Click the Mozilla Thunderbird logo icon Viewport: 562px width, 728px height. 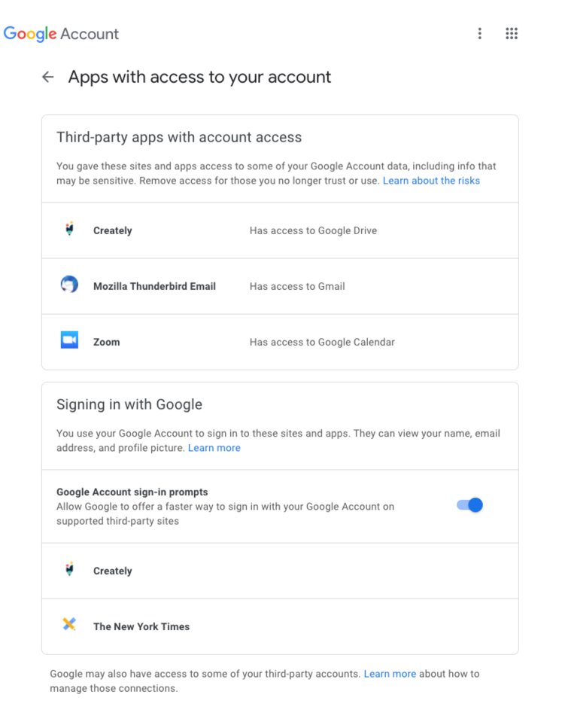[x=69, y=285]
